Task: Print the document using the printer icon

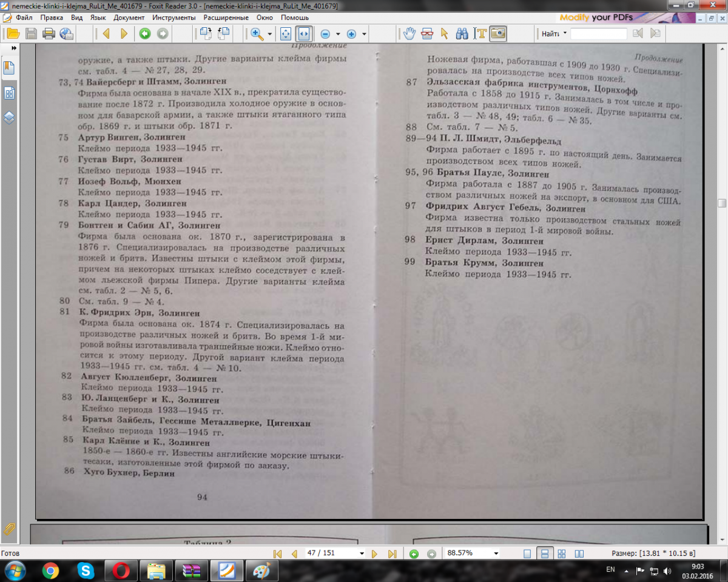Action: (49, 34)
